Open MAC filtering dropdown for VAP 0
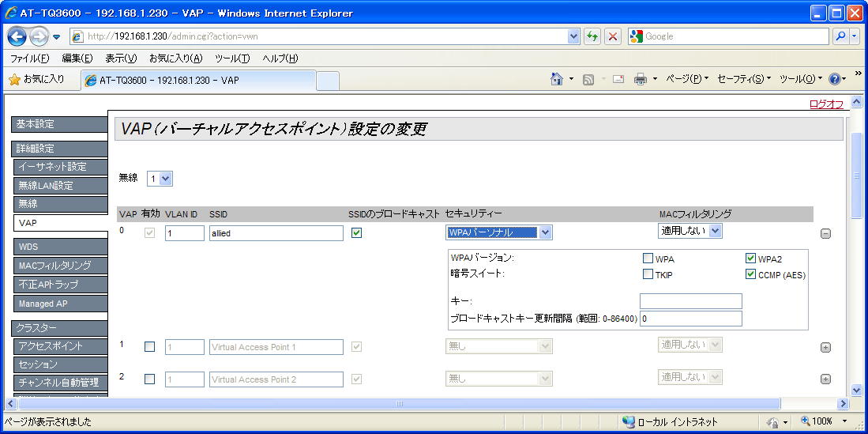The width and height of the screenshot is (868, 434). pos(690,231)
